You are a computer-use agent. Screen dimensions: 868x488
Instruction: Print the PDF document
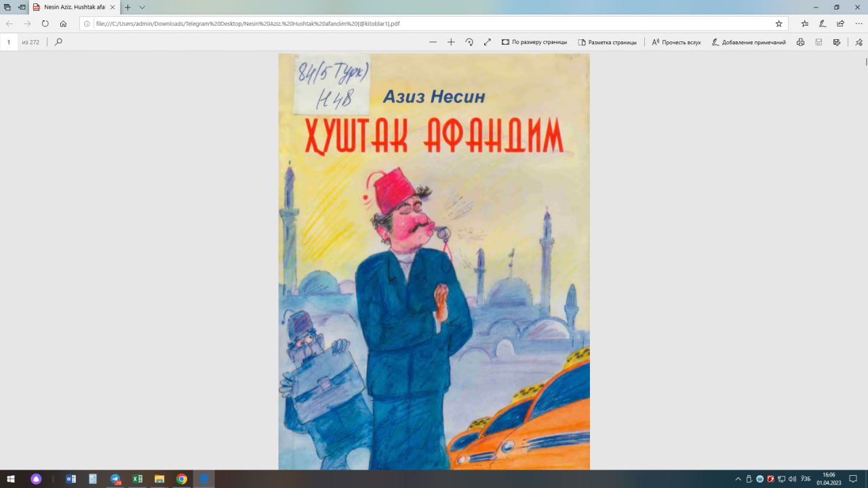[800, 41]
